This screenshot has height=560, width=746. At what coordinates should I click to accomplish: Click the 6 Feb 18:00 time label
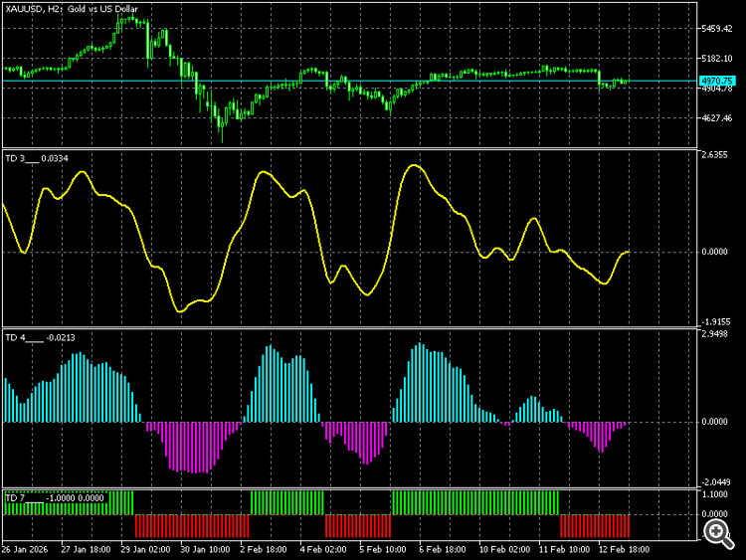click(443, 549)
